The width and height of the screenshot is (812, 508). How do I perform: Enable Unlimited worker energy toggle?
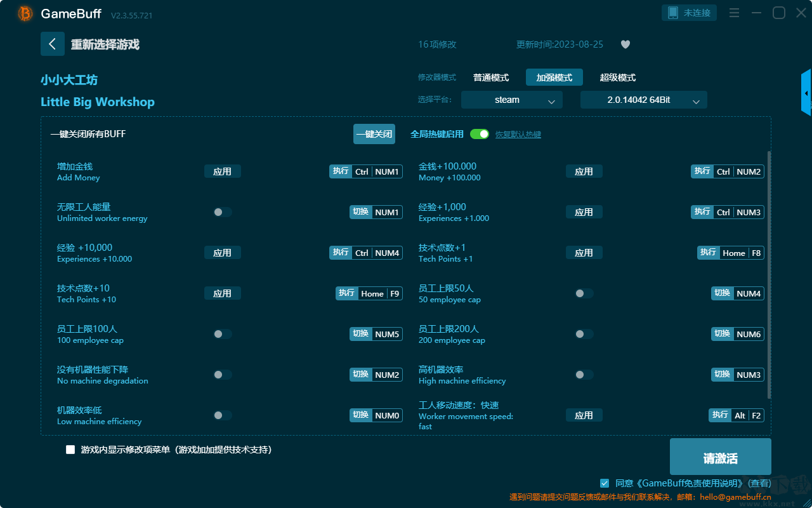[x=223, y=212]
